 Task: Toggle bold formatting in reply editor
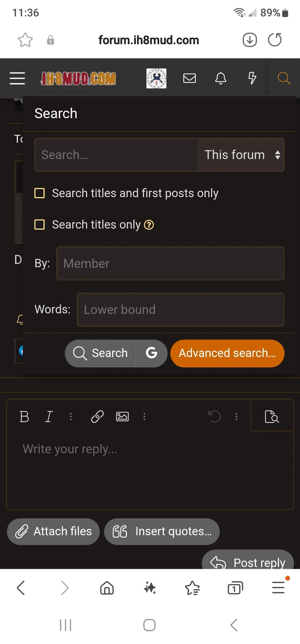pos(24,417)
